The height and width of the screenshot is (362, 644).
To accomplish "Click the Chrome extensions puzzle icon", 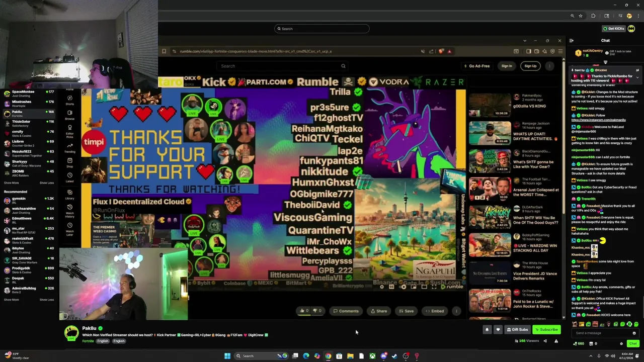I will coord(593,16).
